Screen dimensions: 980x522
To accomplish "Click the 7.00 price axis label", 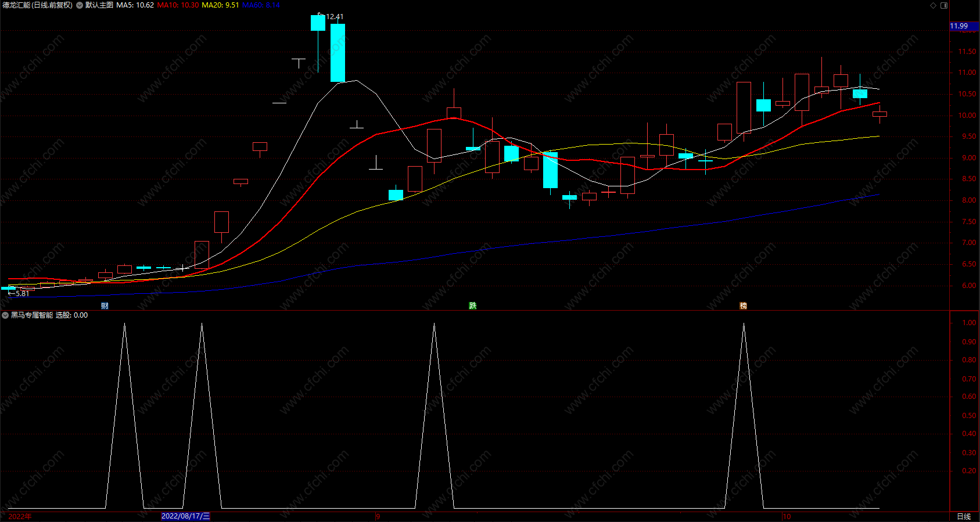I will [x=969, y=243].
